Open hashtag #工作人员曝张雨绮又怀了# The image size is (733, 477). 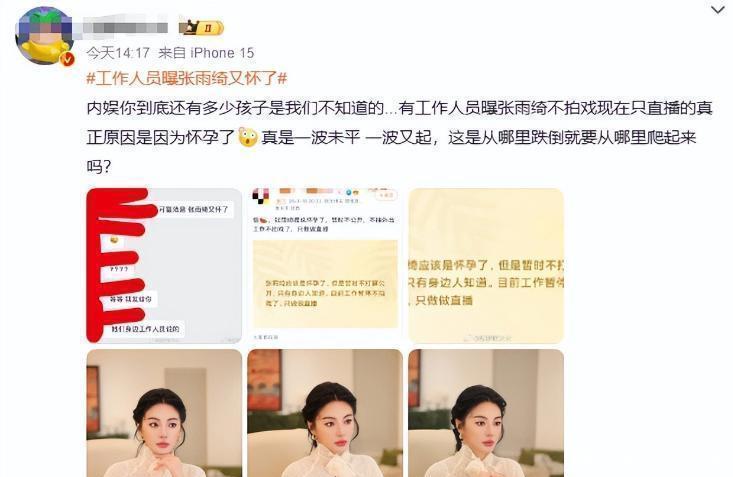pyautogui.click(x=187, y=78)
